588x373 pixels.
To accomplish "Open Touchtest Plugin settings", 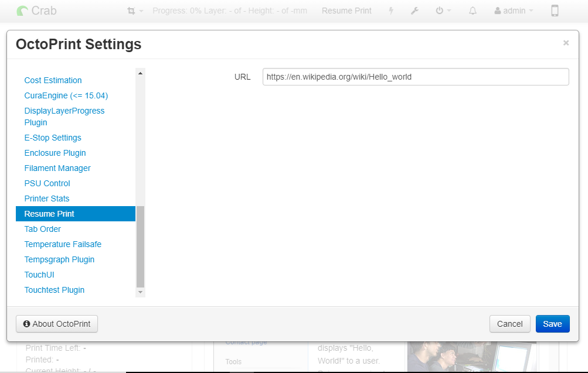I will point(55,290).
